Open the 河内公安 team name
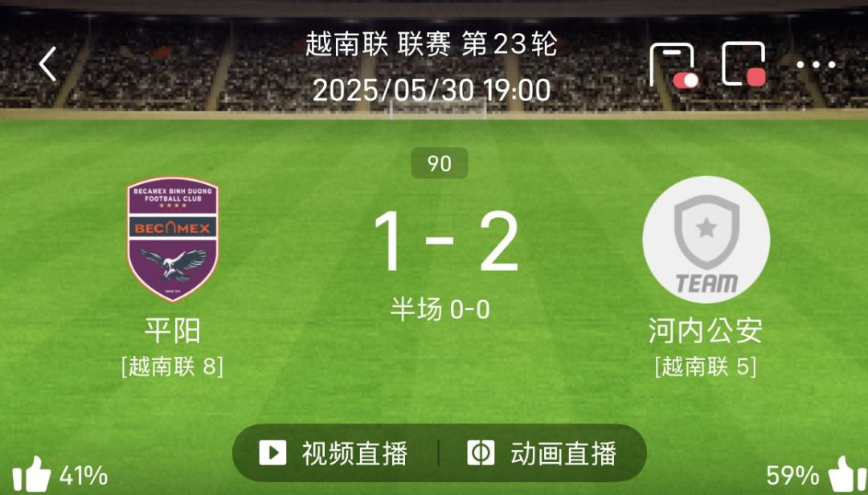 pos(706,330)
